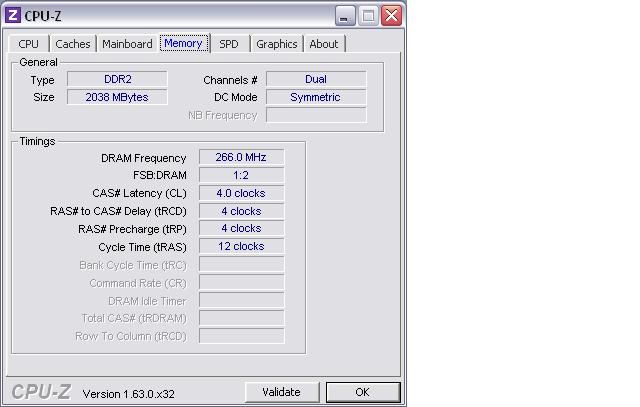
Task: Show the About tab
Action: (324, 44)
